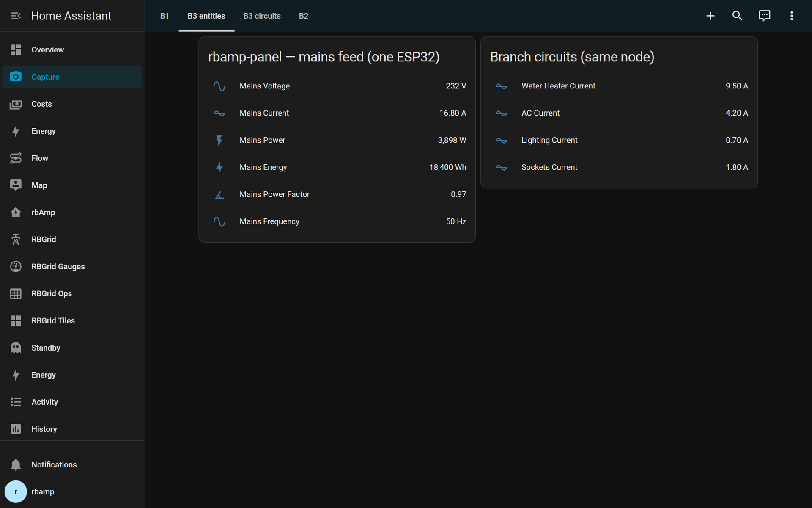Viewport: 812px width, 508px height.
Task: Open History from the sidebar label
Action: (x=44, y=429)
